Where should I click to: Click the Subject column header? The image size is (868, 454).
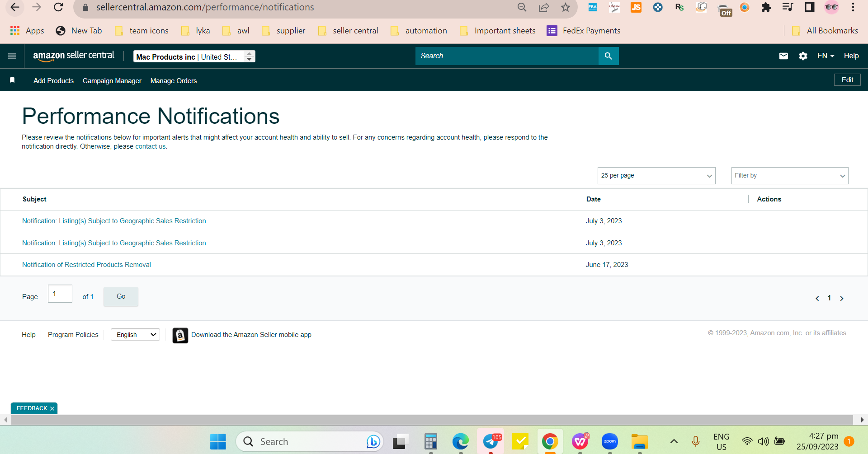point(34,199)
